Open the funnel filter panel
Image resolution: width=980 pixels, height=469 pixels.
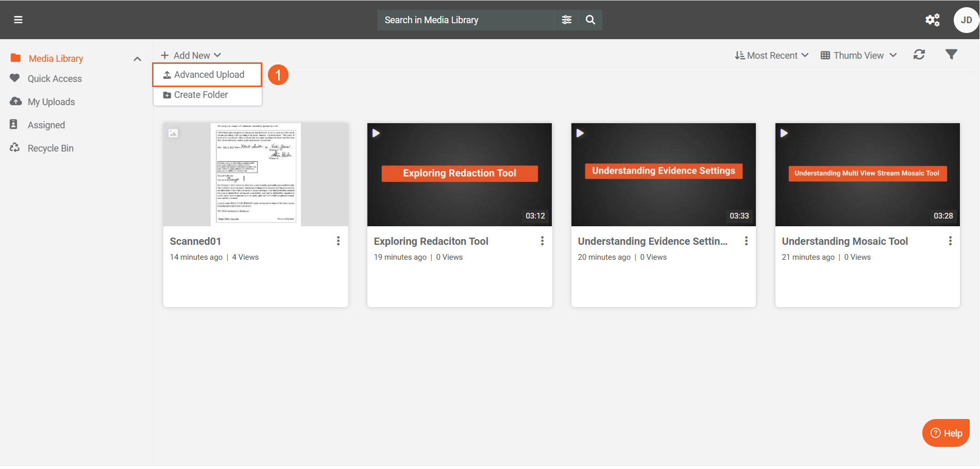951,55
